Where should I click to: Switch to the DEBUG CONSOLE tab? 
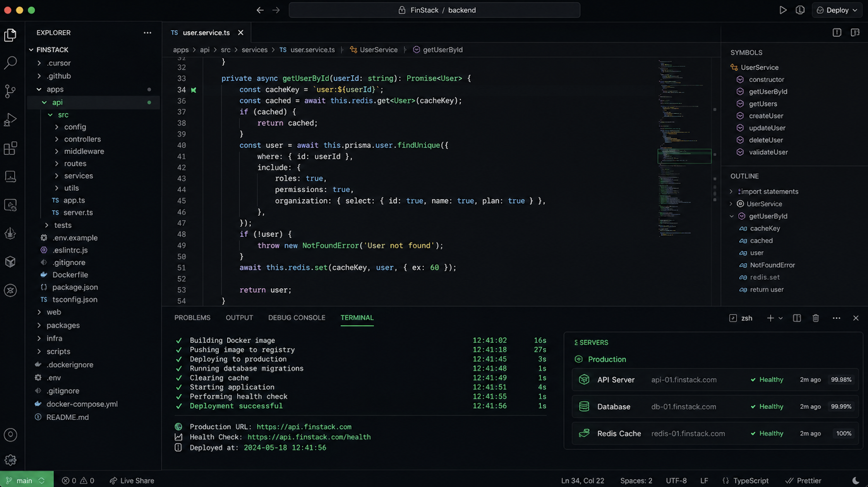[297, 317]
